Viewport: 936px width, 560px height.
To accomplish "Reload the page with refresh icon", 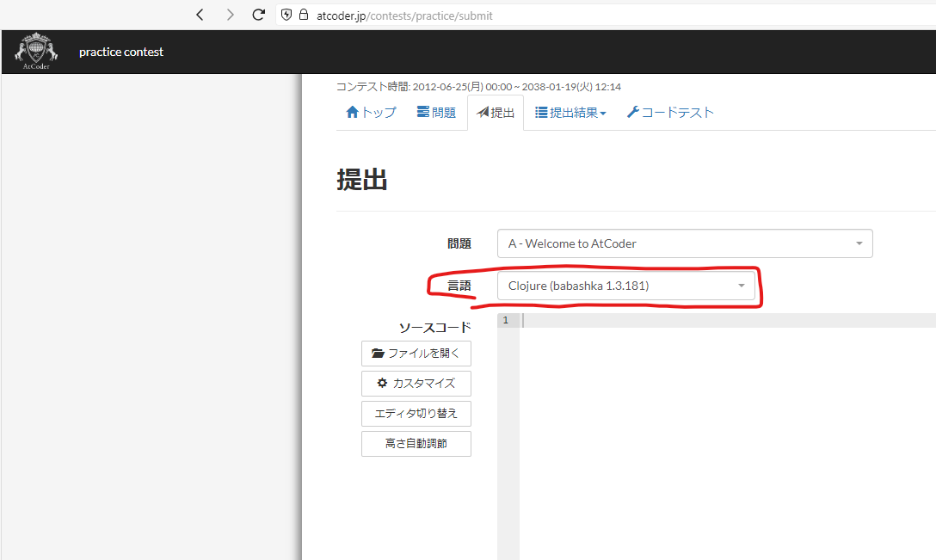I will point(258,15).
